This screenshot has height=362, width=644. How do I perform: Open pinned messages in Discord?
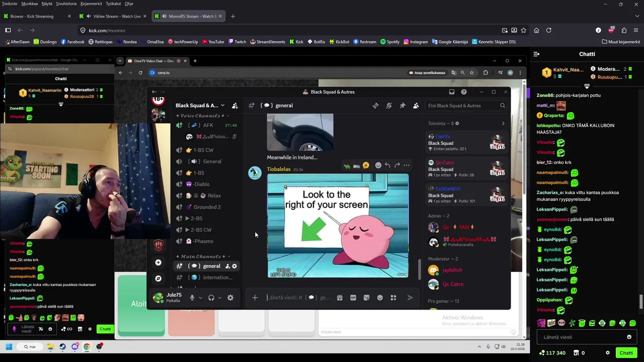403,106
